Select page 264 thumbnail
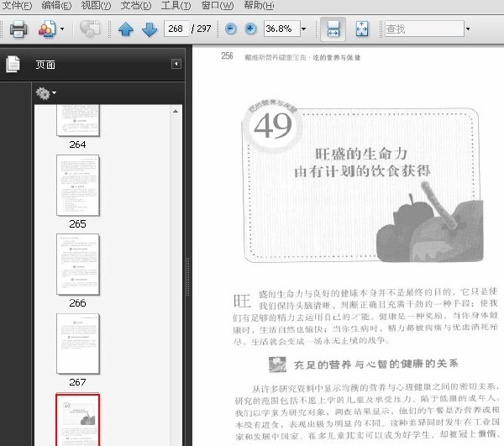The height and width of the screenshot is (446, 504). click(78, 120)
